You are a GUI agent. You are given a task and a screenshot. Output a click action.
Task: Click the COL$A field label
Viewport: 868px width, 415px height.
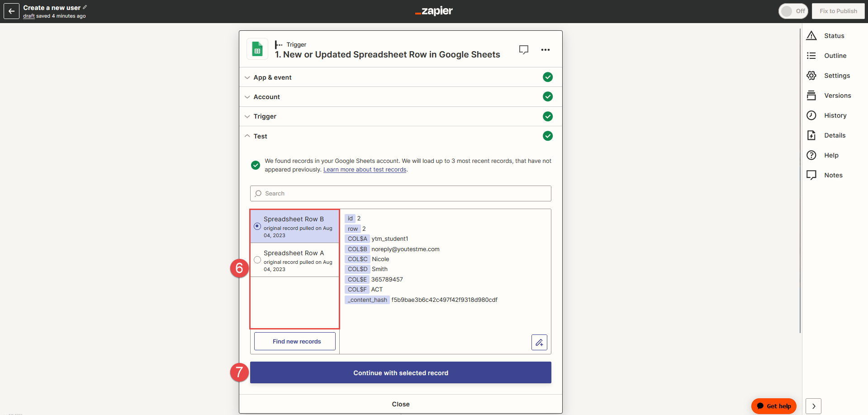point(357,239)
